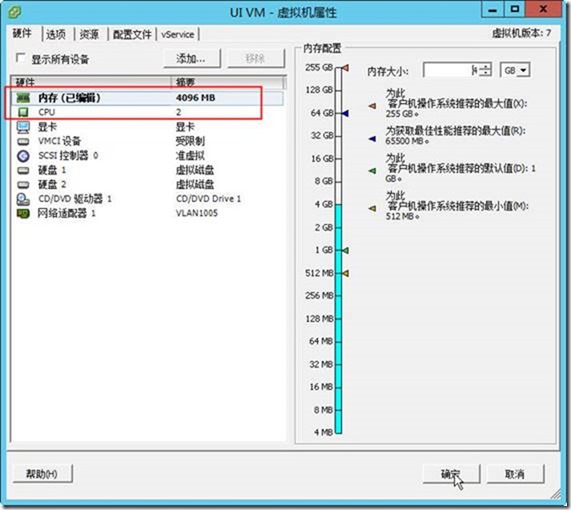Click the vSphere logo in title bar
The height and width of the screenshot is (510, 571).
(x=15, y=12)
